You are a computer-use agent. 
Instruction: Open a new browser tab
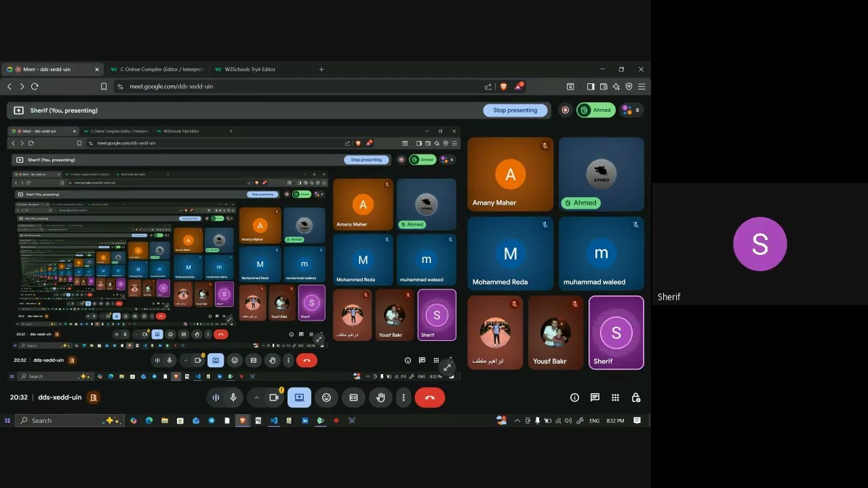coord(321,69)
